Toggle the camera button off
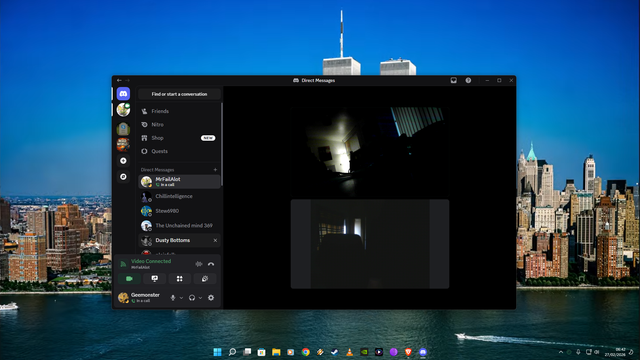 (x=129, y=279)
